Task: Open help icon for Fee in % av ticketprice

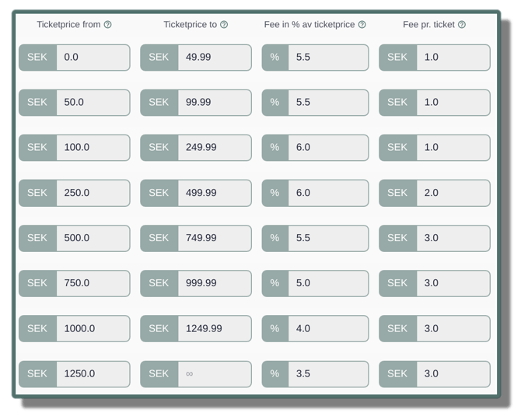Action: 362,25
